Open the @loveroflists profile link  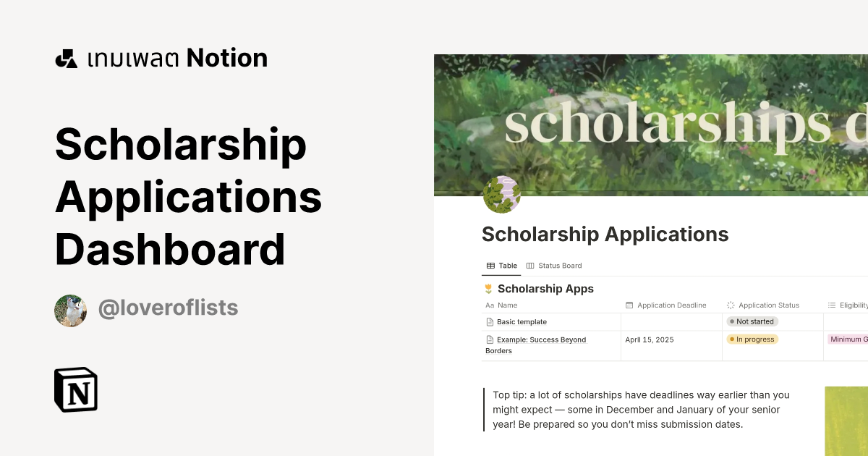168,308
